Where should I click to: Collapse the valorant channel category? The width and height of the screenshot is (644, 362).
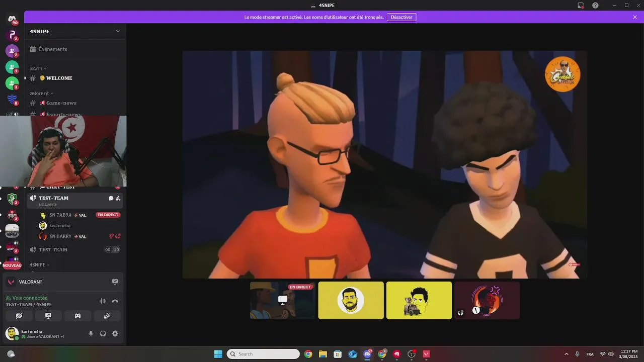tap(41, 94)
